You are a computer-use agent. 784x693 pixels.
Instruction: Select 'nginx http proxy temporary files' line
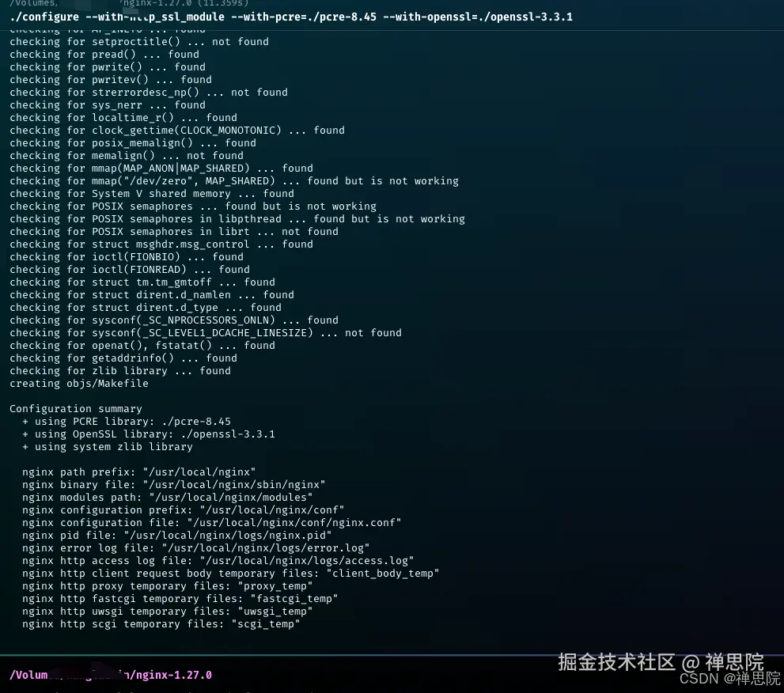[168, 586]
